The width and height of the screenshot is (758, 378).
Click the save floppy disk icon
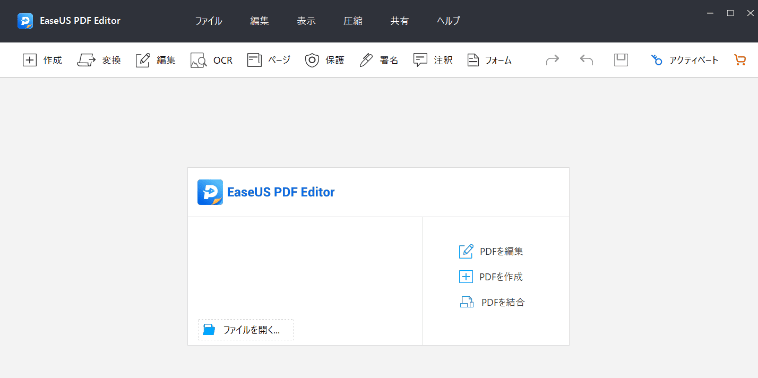click(x=621, y=60)
